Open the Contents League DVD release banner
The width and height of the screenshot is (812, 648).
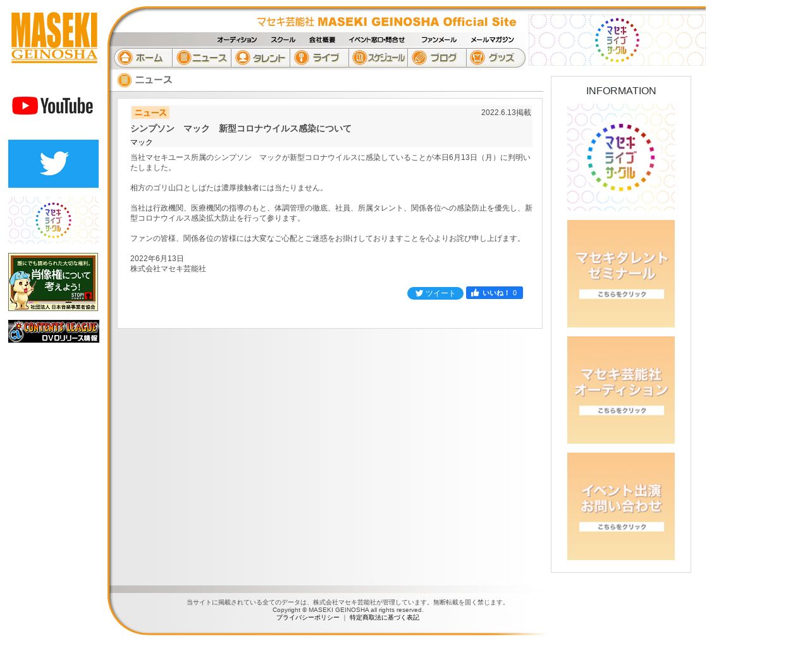[x=54, y=331]
